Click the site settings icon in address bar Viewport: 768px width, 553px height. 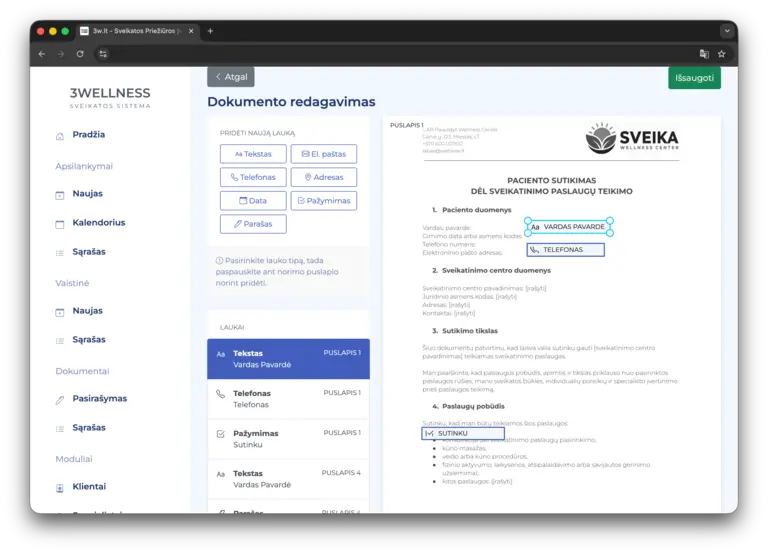pyautogui.click(x=103, y=54)
